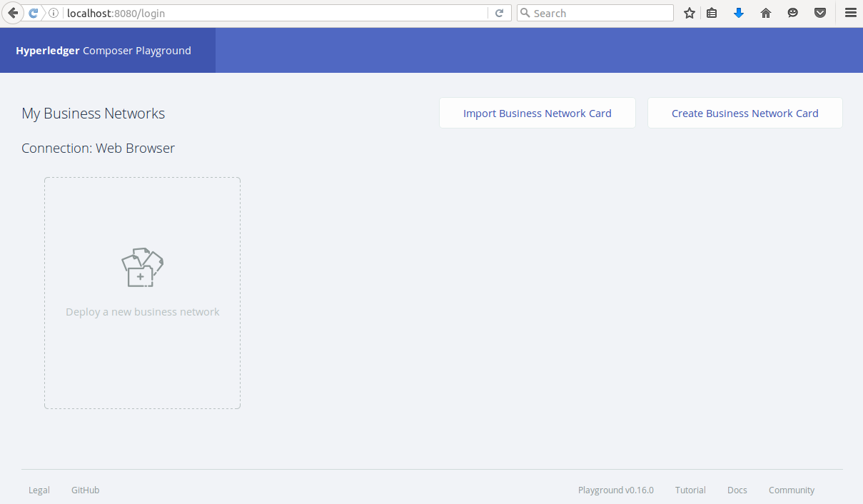Image resolution: width=863 pixels, height=504 pixels.
Task: Focus the localhost:8080/login address field
Action: point(271,13)
